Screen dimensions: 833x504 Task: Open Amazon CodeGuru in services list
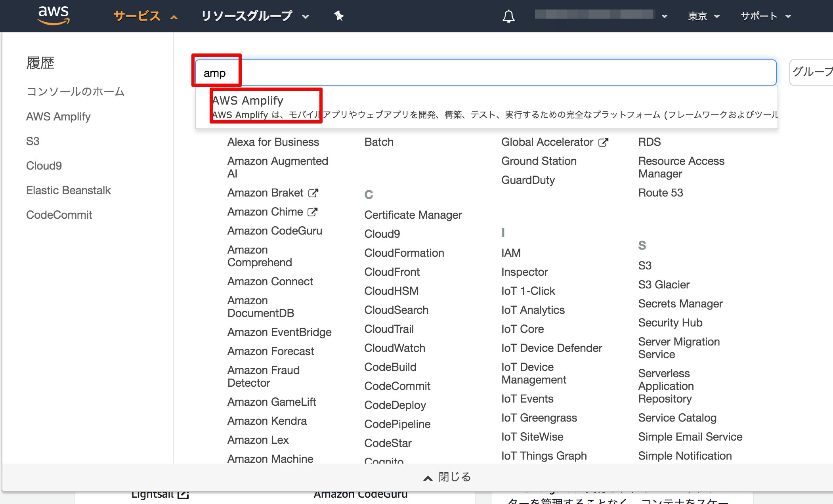pos(275,231)
